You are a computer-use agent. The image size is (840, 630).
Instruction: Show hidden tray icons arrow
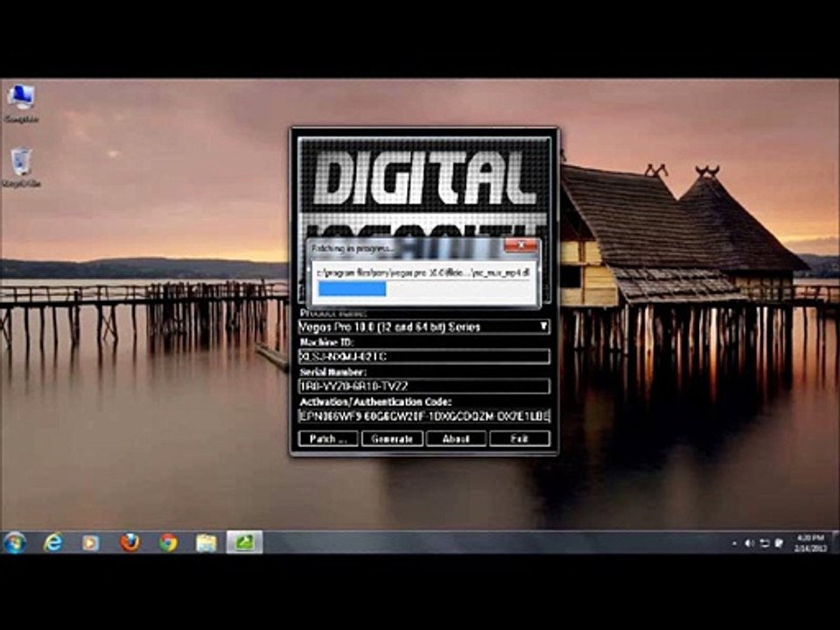point(734,543)
